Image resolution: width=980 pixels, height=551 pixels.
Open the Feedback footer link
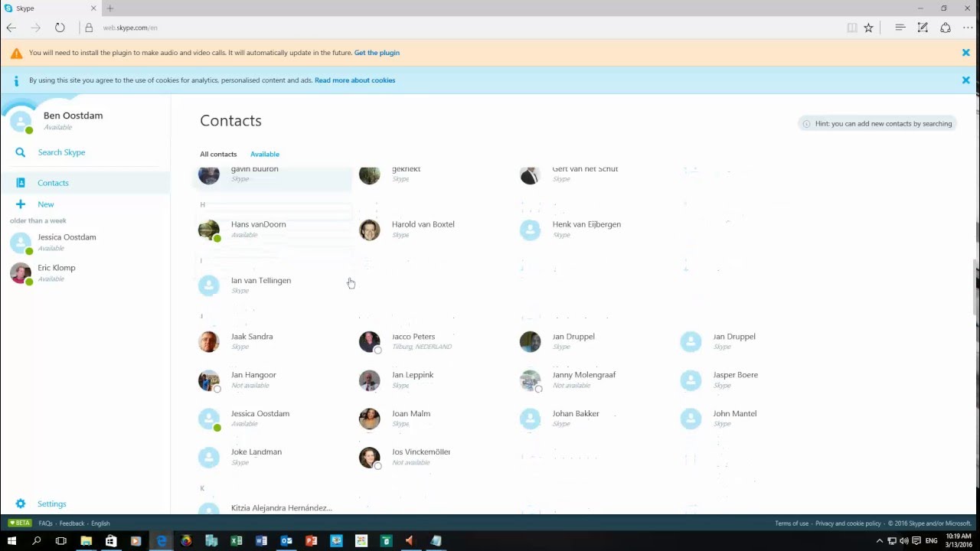(x=72, y=523)
